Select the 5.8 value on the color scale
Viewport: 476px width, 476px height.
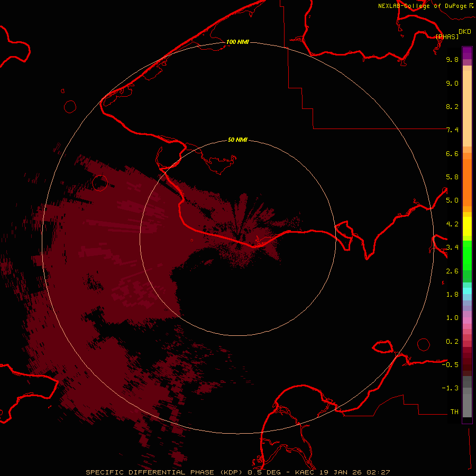[x=452, y=177]
